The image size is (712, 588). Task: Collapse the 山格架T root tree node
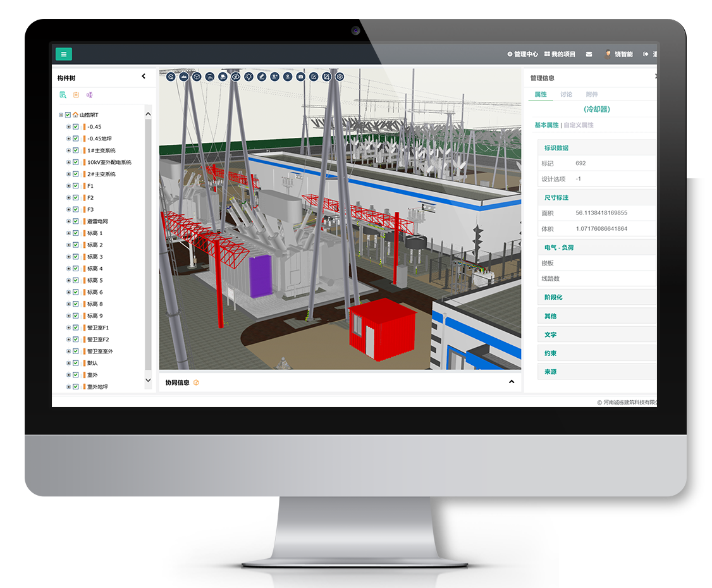click(61, 115)
